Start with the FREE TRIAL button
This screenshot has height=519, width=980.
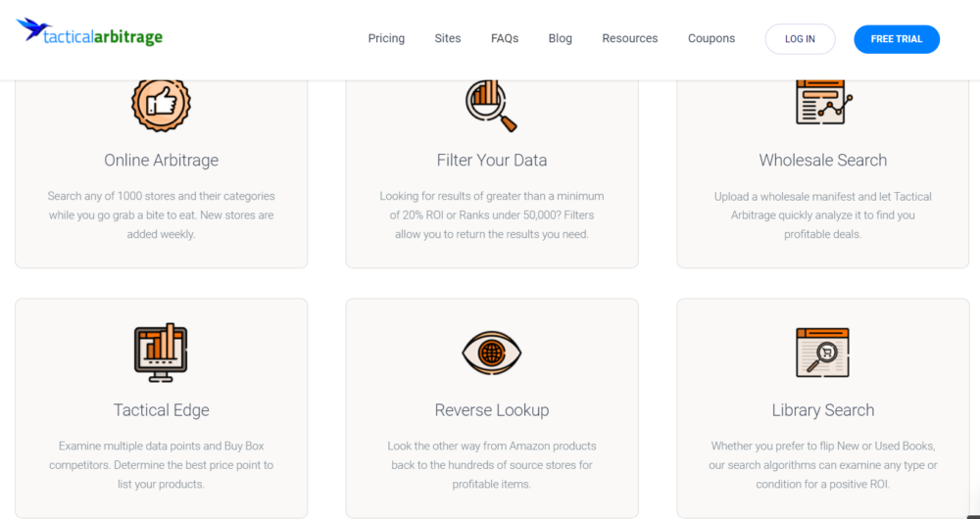pyautogui.click(x=897, y=39)
